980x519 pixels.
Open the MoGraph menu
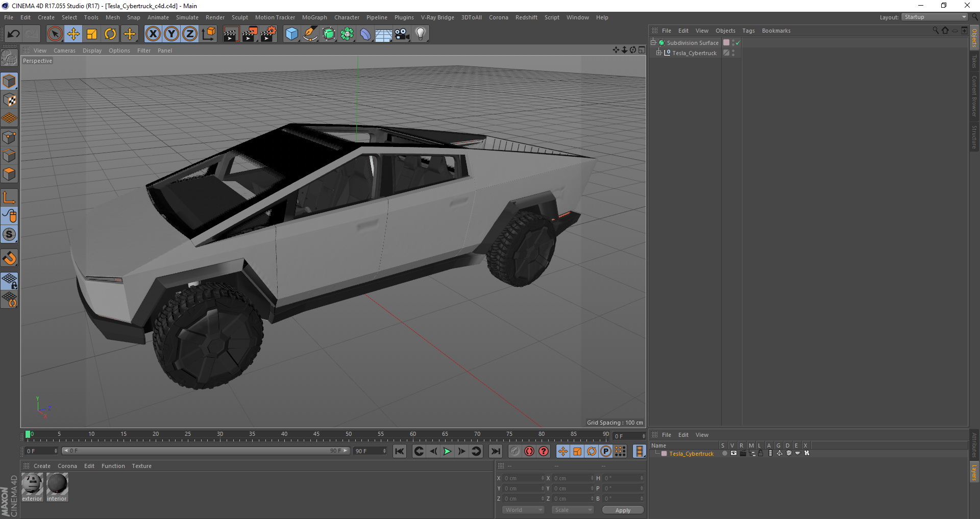(x=314, y=17)
